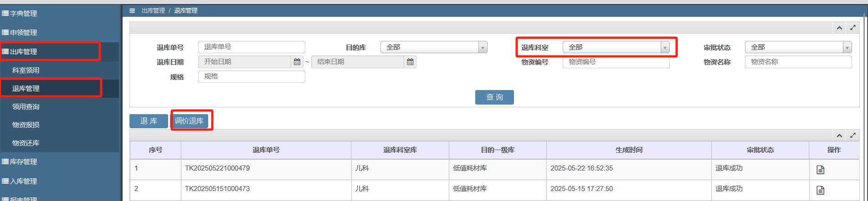The height and width of the screenshot is (201, 868).
Task: Click the 审批状态 column header
Action: (x=760, y=150)
